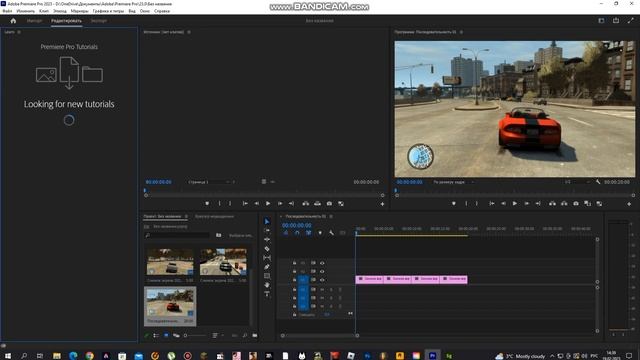The width and height of the screenshot is (640, 360).
Task: Add marker in timeline panel toolbar
Action: [x=320, y=233]
